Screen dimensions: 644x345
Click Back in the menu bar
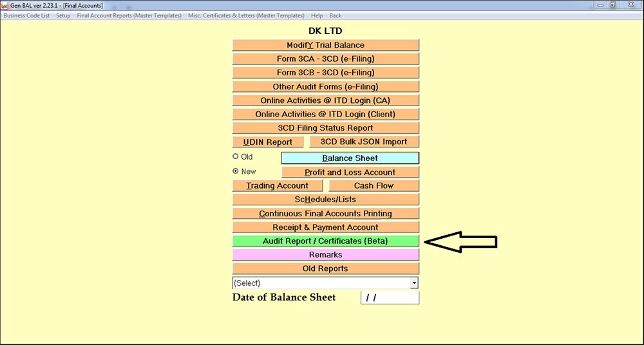pos(336,15)
